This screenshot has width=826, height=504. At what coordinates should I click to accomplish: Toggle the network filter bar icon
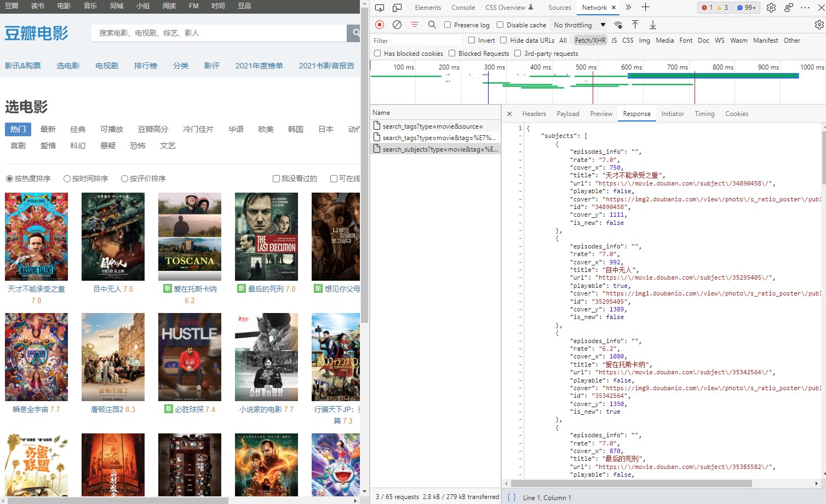pyautogui.click(x=415, y=25)
